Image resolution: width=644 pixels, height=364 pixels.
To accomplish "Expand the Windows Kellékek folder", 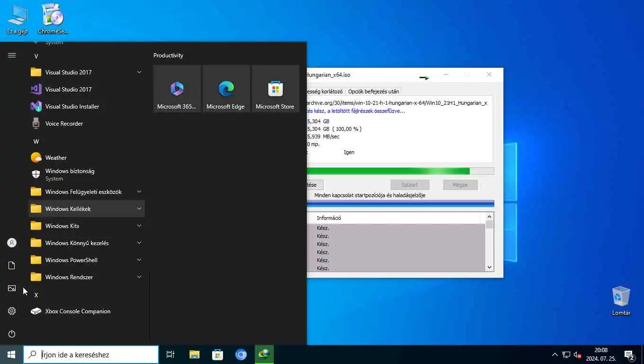I will pos(87,209).
